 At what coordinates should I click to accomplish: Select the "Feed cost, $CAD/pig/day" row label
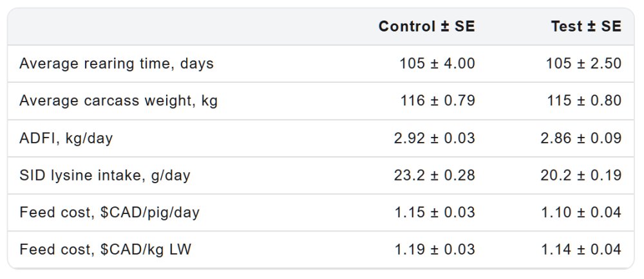(109, 213)
